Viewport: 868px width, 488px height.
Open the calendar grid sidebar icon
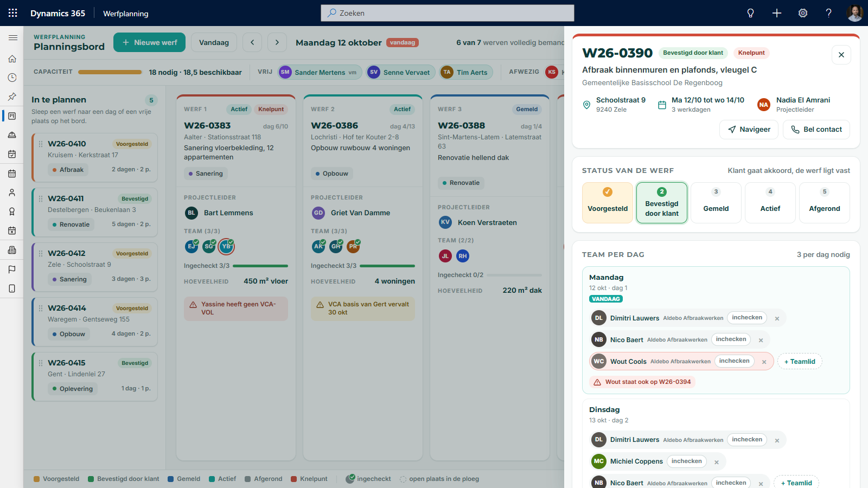pos(12,174)
